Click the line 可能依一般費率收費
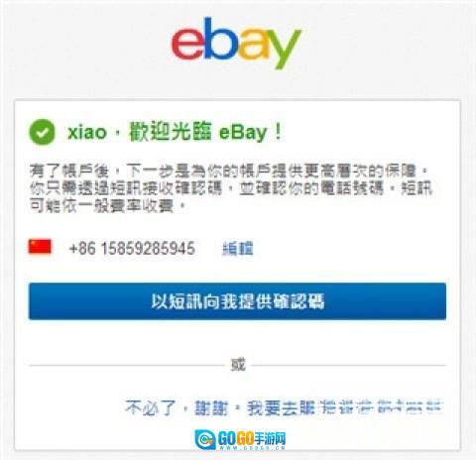Image resolution: width=476 pixels, height=460 pixels. coord(105,205)
